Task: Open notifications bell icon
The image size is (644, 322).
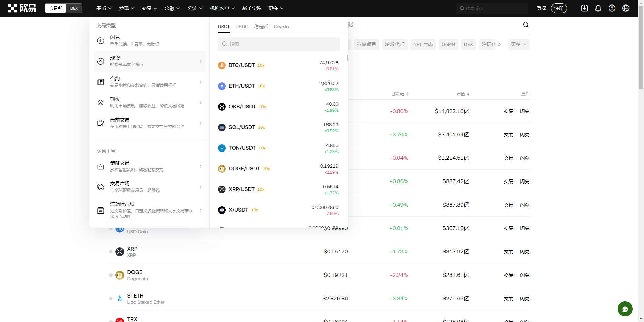Action: point(598,8)
